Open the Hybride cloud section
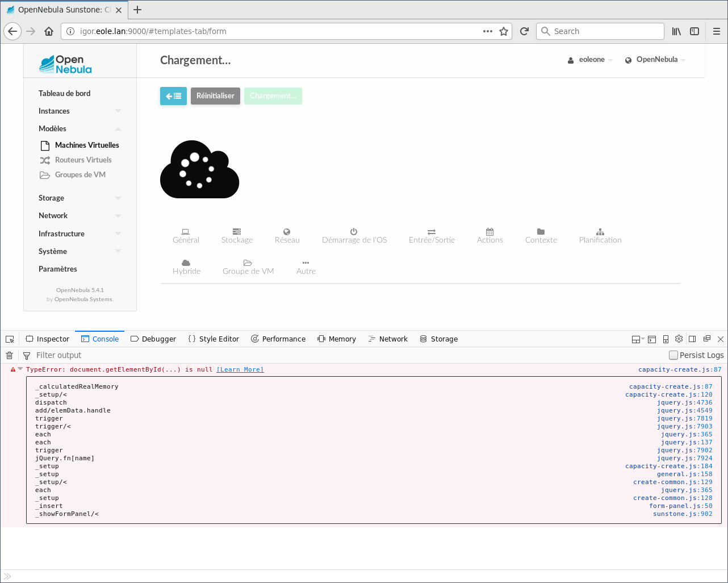The height and width of the screenshot is (583, 728). (x=186, y=266)
